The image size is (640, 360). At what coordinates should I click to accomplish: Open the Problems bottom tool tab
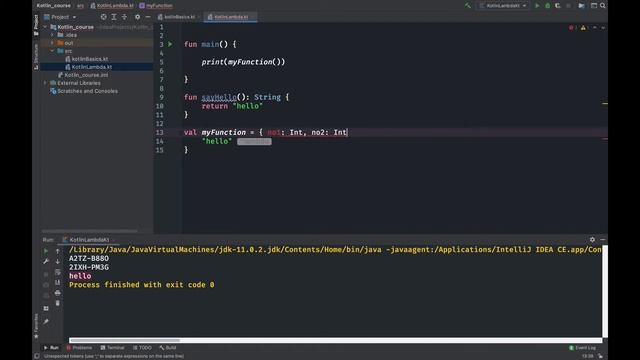coord(79,348)
